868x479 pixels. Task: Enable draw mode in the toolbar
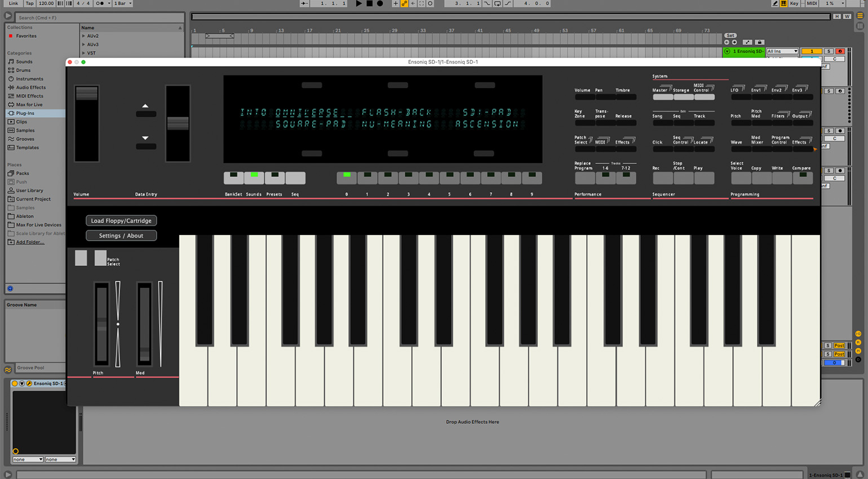(775, 4)
